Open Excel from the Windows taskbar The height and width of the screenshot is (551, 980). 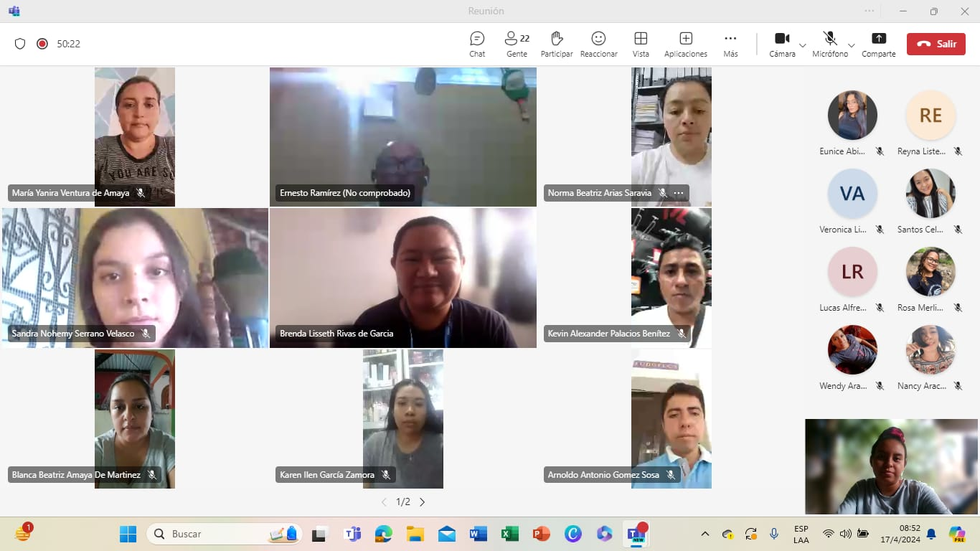pos(509,534)
